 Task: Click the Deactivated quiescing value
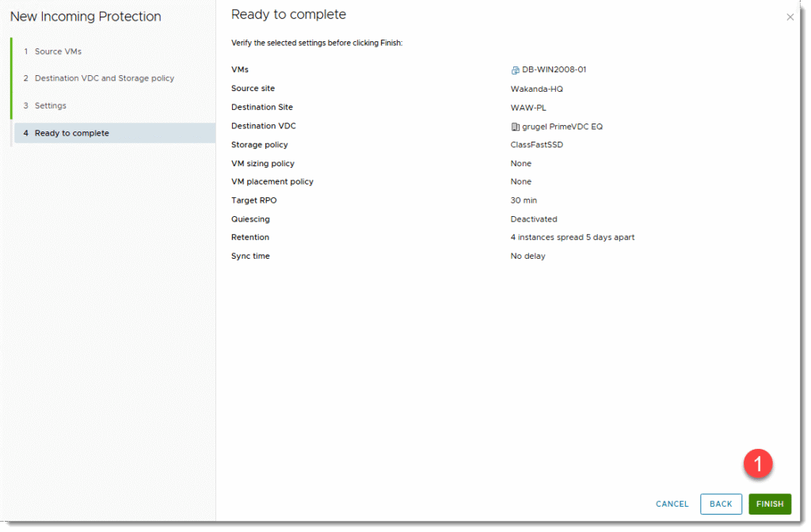(534, 219)
